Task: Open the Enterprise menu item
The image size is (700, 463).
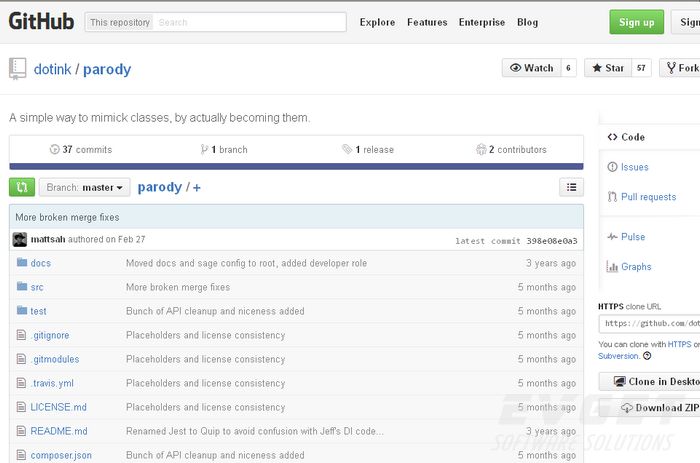Action: point(482,22)
